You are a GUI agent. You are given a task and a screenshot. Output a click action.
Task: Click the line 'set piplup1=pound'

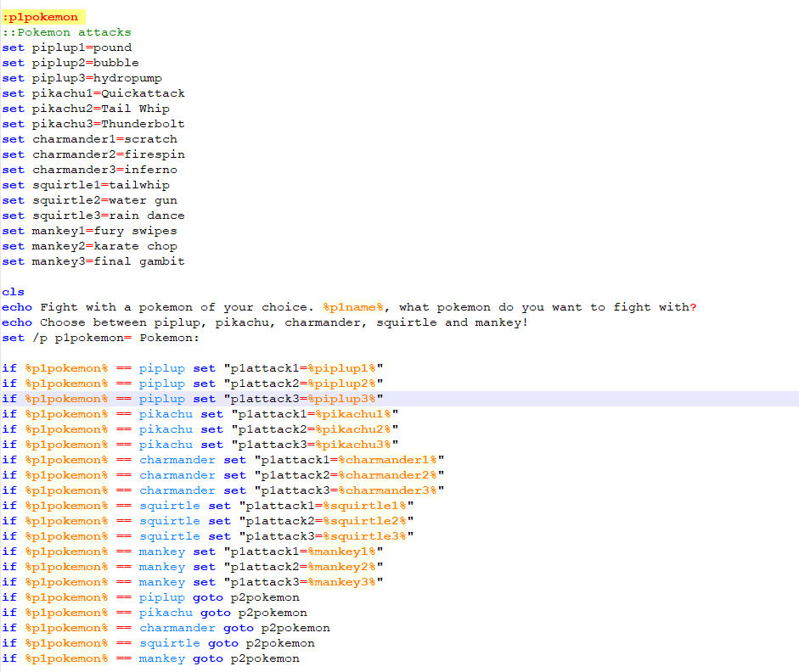(67, 48)
